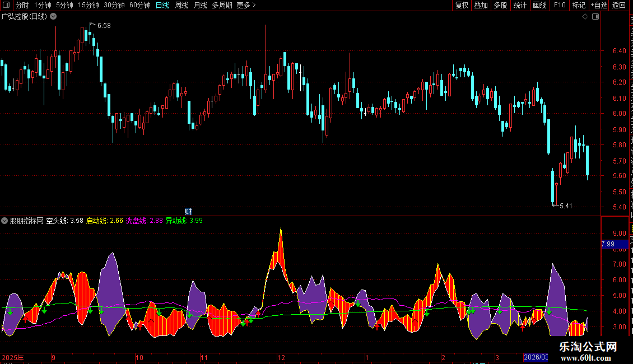
Task: Click the 广弘控股(日线) chart title
Action: (x=24, y=17)
